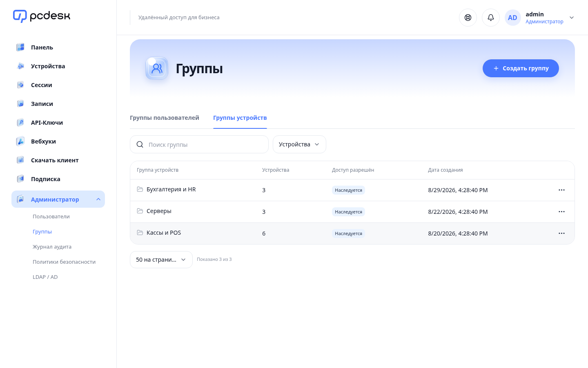The height and width of the screenshot is (368, 588).
Task: Open notifications bell
Action: (x=491, y=18)
